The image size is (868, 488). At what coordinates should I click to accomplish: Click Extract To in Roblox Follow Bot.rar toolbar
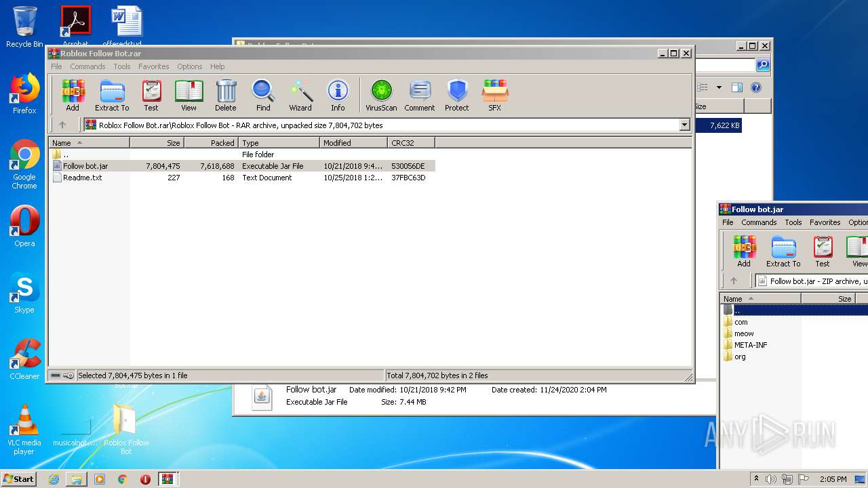pyautogui.click(x=112, y=95)
